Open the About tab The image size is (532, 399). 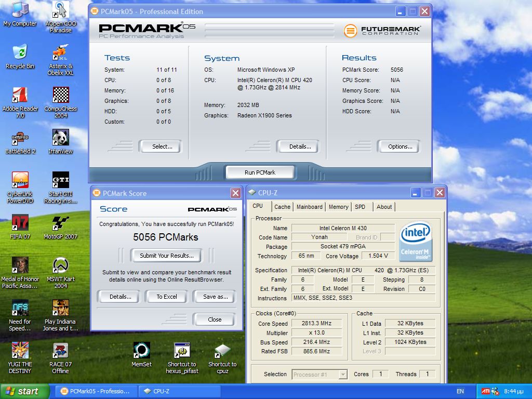[x=384, y=207]
